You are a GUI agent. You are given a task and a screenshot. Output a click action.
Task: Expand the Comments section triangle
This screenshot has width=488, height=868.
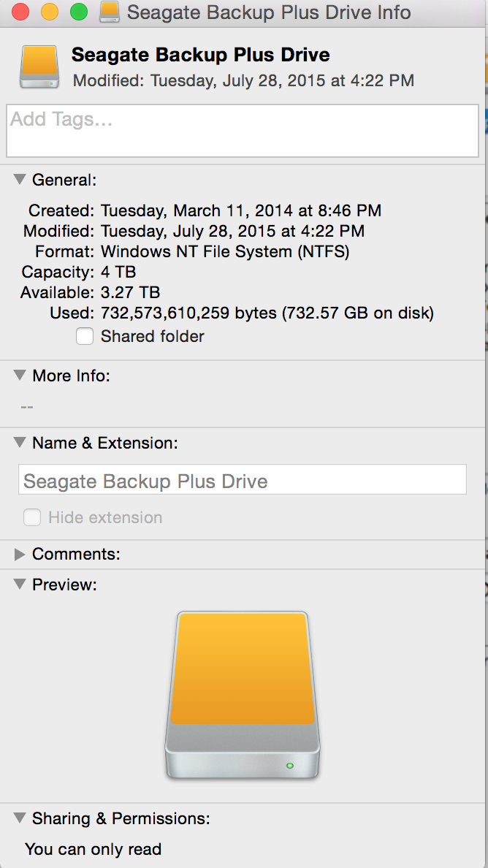click(20, 555)
